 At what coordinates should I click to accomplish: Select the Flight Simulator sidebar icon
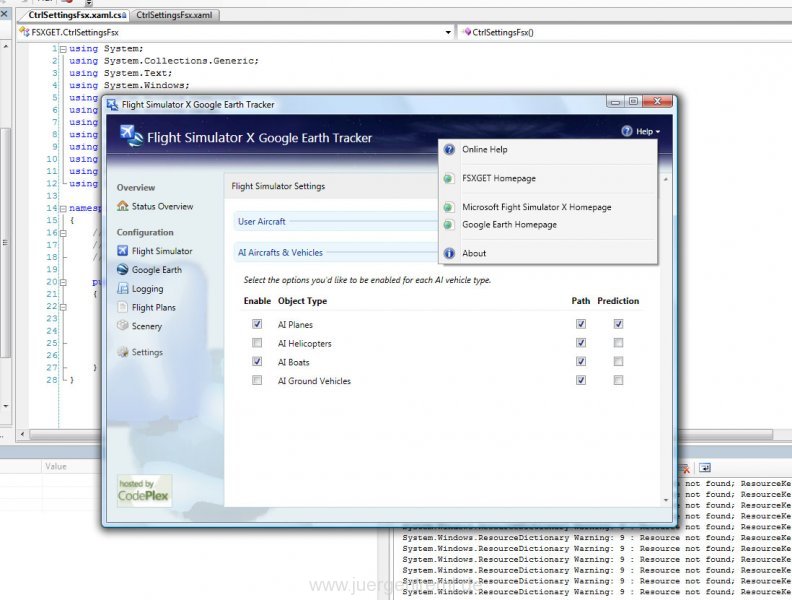(122, 251)
